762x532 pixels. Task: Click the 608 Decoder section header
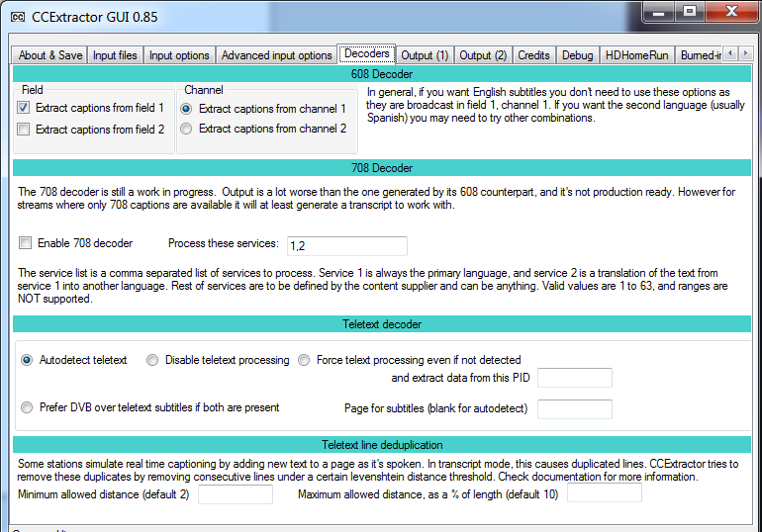tap(382, 74)
